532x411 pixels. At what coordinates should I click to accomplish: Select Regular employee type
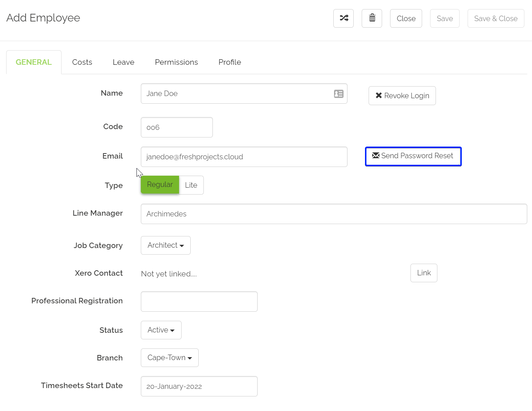tap(160, 185)
